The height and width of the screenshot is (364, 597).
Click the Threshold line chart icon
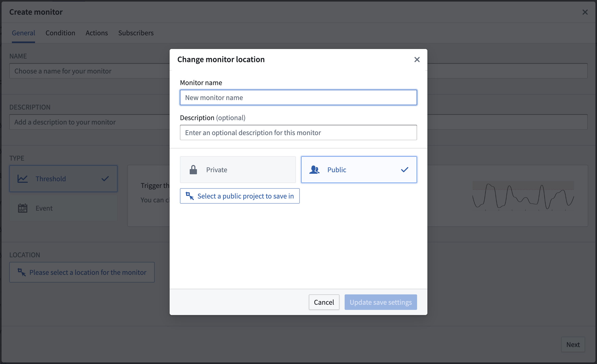[23, 179]
